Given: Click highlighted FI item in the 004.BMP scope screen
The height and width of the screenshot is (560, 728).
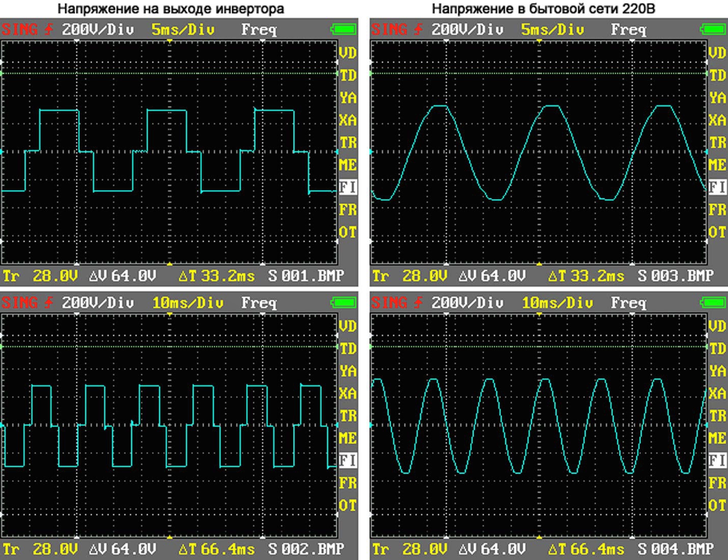Looking at the screenshot, I should [717, 461].
